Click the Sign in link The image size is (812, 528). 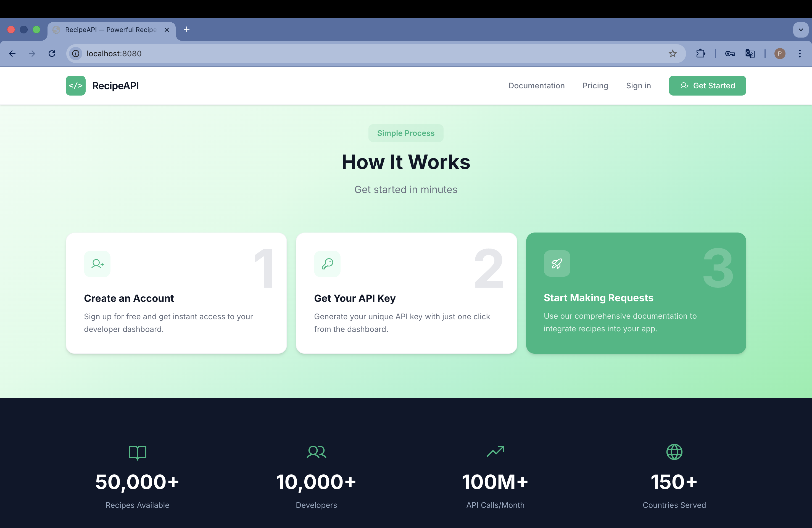pos(638,86)
